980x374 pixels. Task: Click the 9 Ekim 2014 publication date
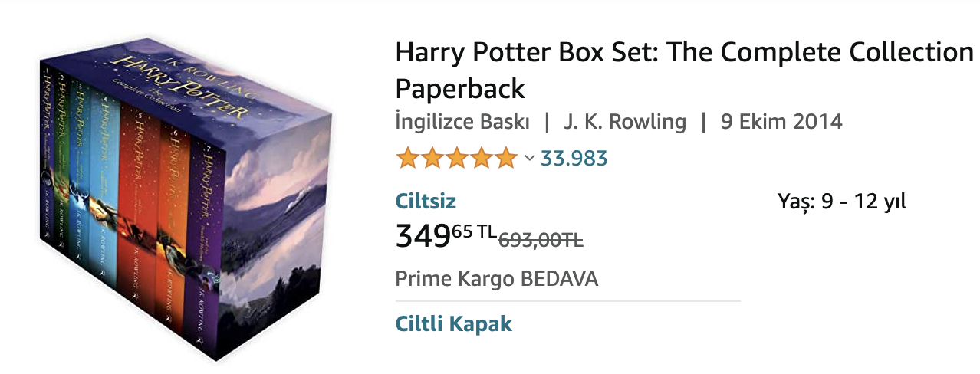(781, 121)
